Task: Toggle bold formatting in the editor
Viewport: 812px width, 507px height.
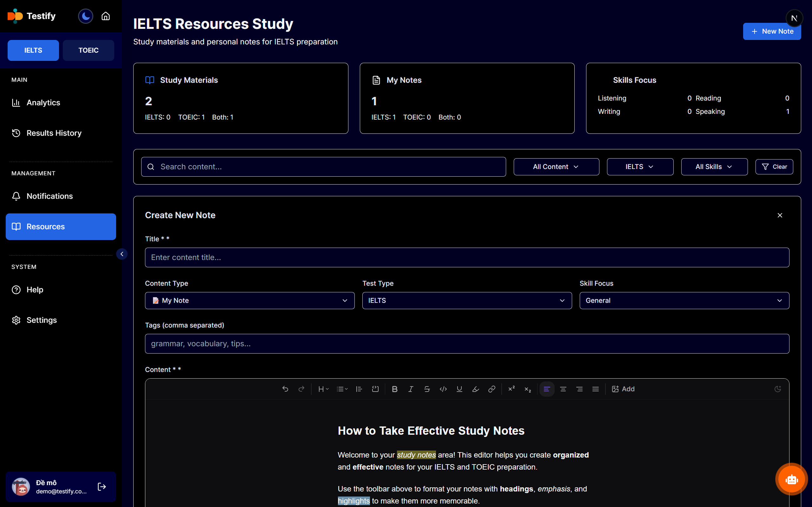Action: tap(395, 389)
